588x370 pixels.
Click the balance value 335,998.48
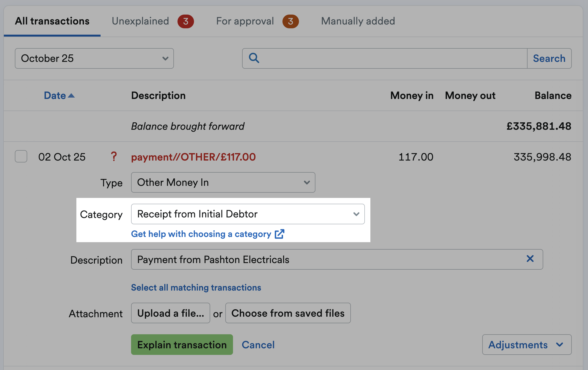[542, 157]
